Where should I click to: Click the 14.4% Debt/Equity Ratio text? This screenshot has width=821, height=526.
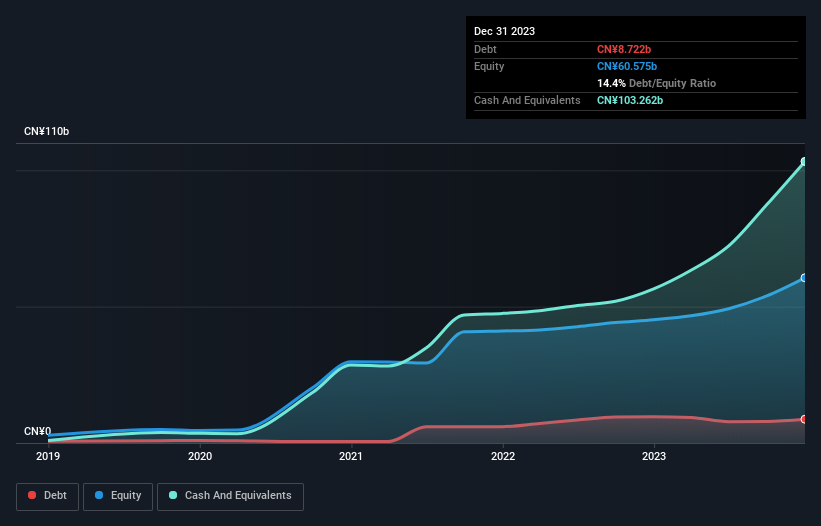tap(656, 83)
